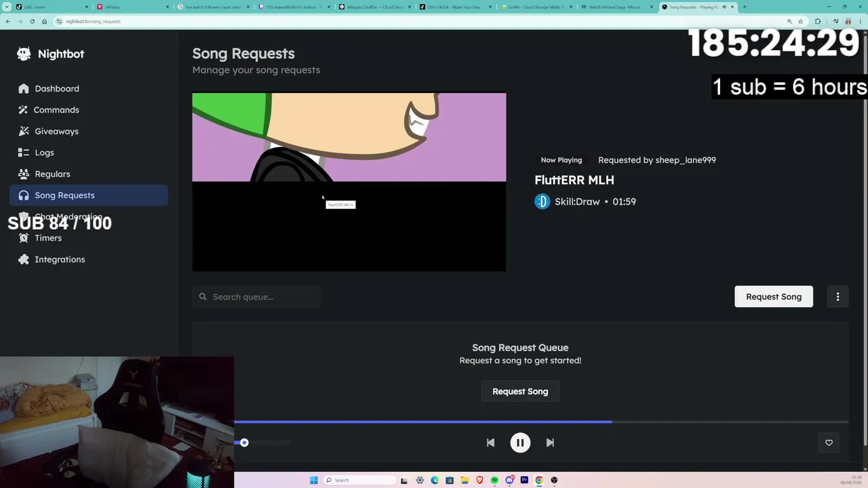Click the top Request Song button

pyautogui.click(x=774, y=297)
